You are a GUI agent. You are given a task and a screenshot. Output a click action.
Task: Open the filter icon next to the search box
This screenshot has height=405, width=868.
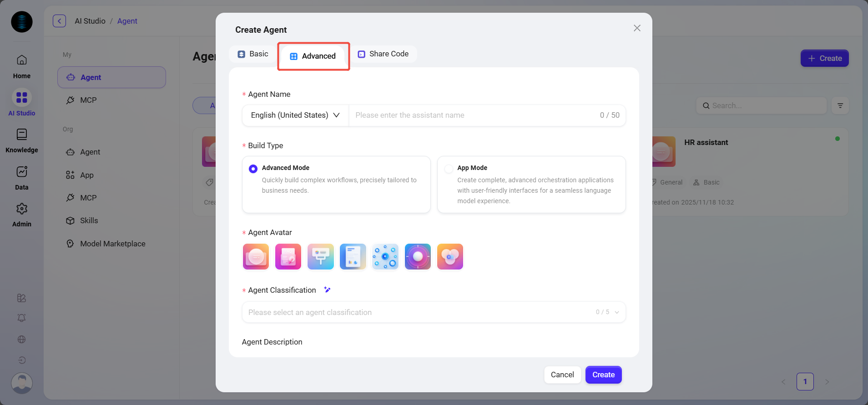click(840, 105)
